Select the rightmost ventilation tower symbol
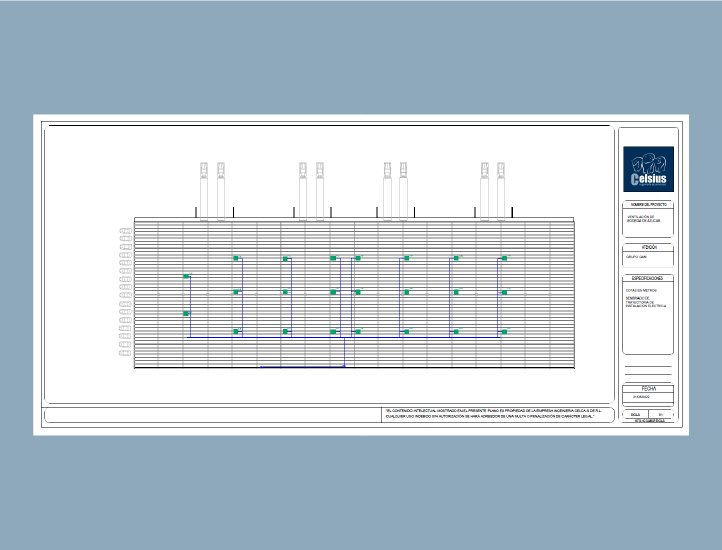This screenshot has height=550, width=722. tap(501, 189)
